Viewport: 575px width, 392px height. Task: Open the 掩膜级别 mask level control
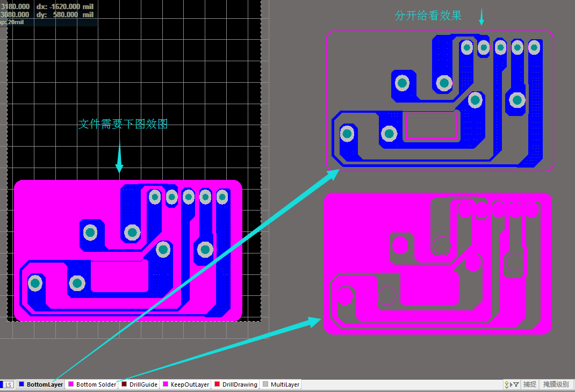[x=557, y=384]
